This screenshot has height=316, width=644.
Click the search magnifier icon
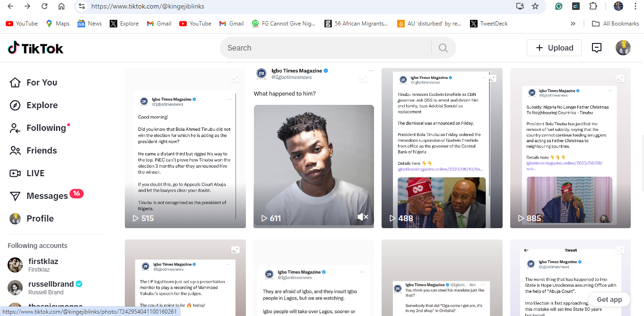pyautogui.click(x=443, y=48)
